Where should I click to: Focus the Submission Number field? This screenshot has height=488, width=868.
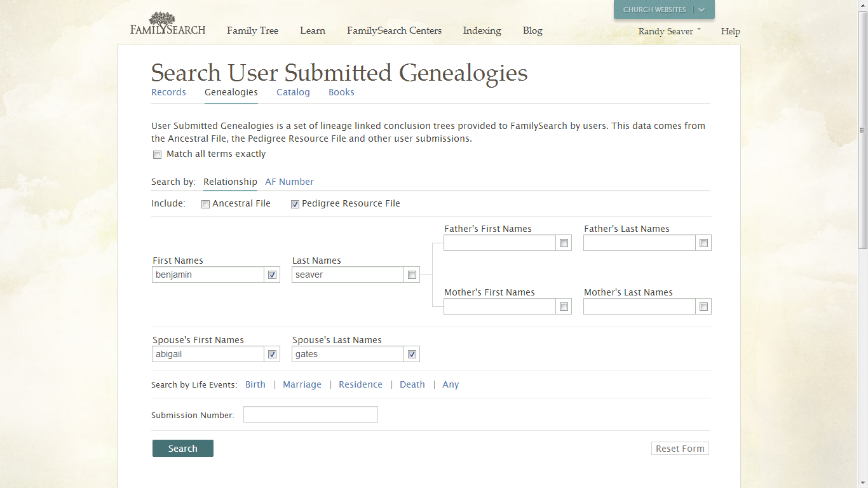(x=311, y=414)
